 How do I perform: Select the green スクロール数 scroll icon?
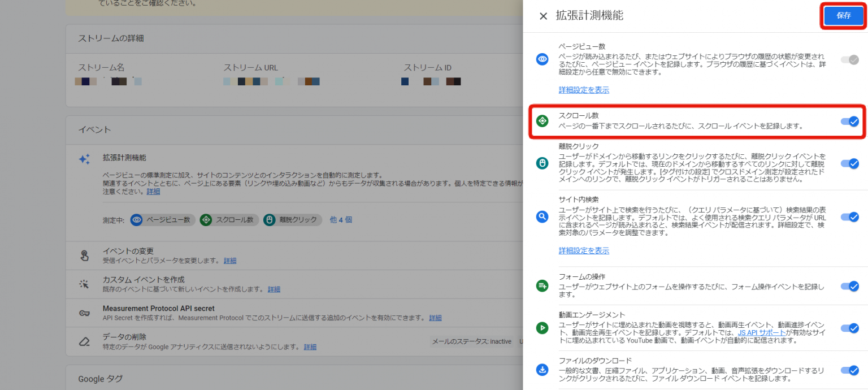click(542, 121)
